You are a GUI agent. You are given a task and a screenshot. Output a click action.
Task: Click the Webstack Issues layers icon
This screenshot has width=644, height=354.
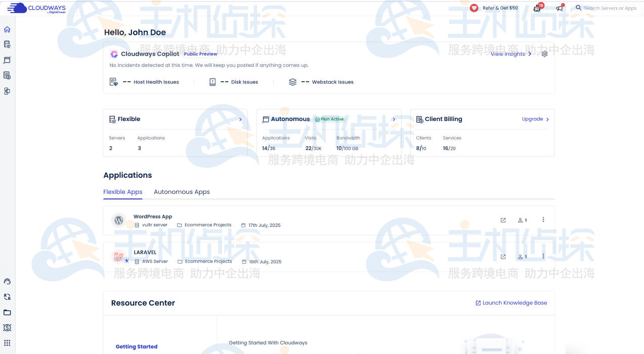292,82
